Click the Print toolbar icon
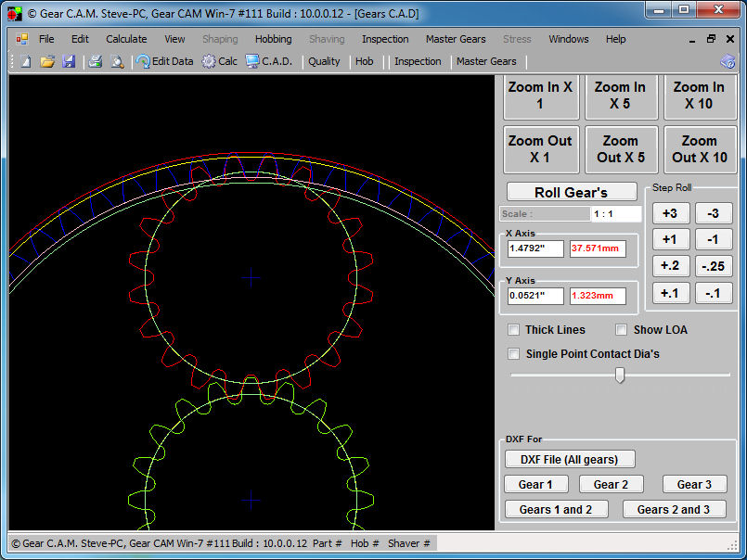The width and height of the screenshot is (747, 560). pos(96,61)
